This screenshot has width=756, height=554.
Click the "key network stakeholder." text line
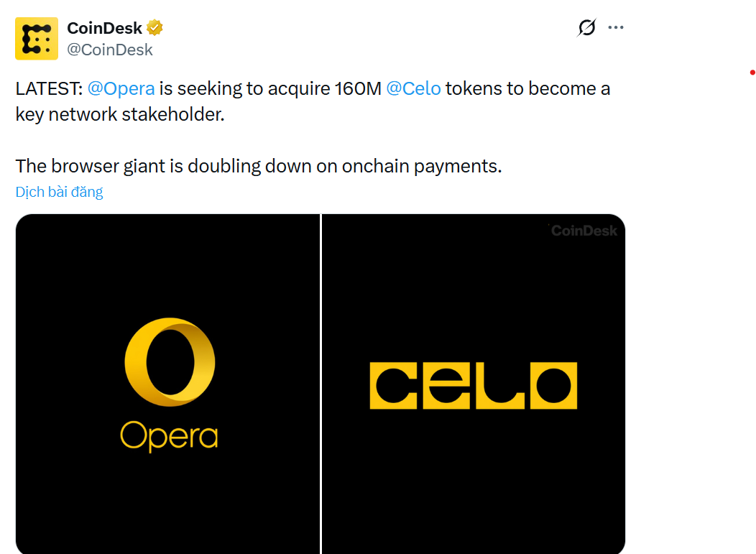point(120,114)
